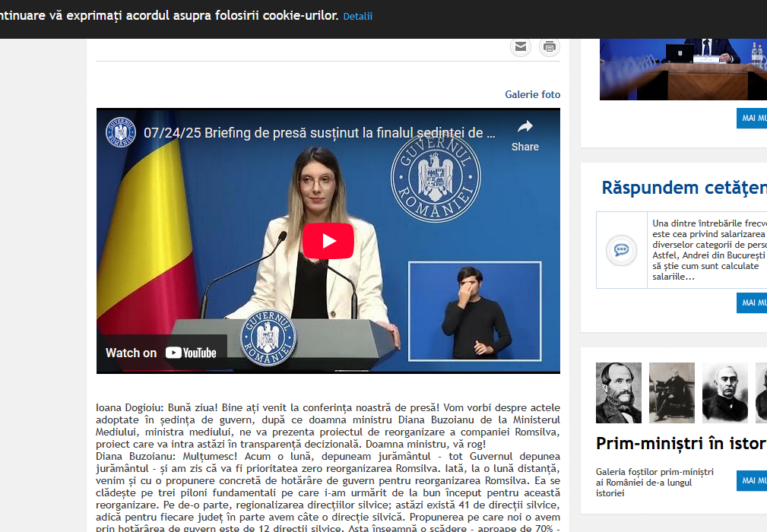Click the text 'Una dintre întrebările frecvente'
Screen dimensions: 767x532
(709, 223)
